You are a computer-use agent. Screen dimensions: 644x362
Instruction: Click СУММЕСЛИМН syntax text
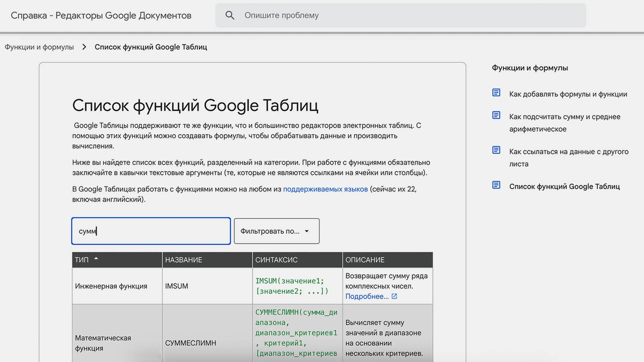pyautogui.click(x=296, y=333)
